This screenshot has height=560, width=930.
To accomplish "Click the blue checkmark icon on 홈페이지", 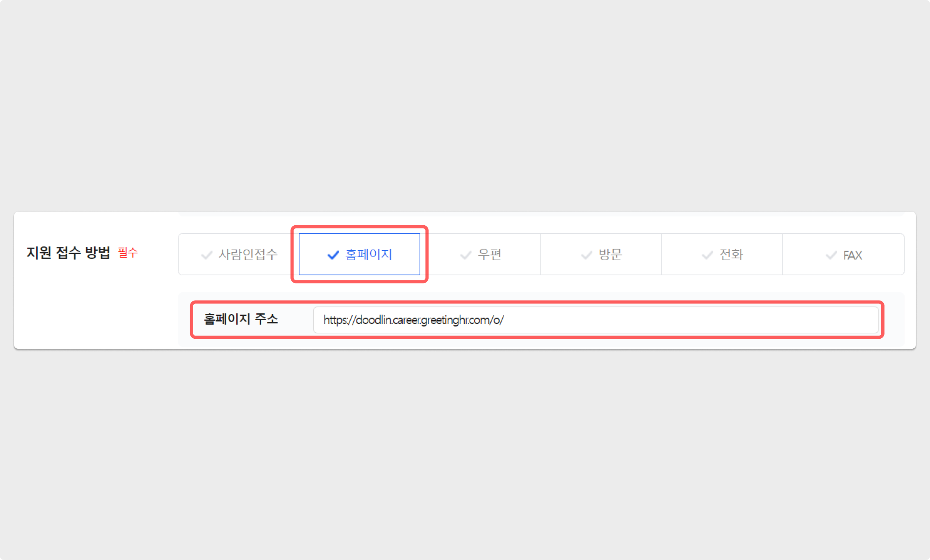I will coord(333,255).
